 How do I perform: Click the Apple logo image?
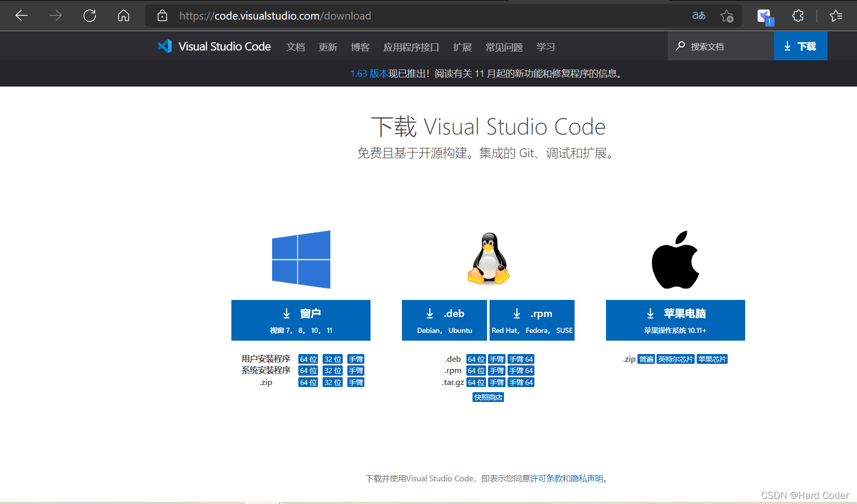pyautogui.click(x=676, y=259)
